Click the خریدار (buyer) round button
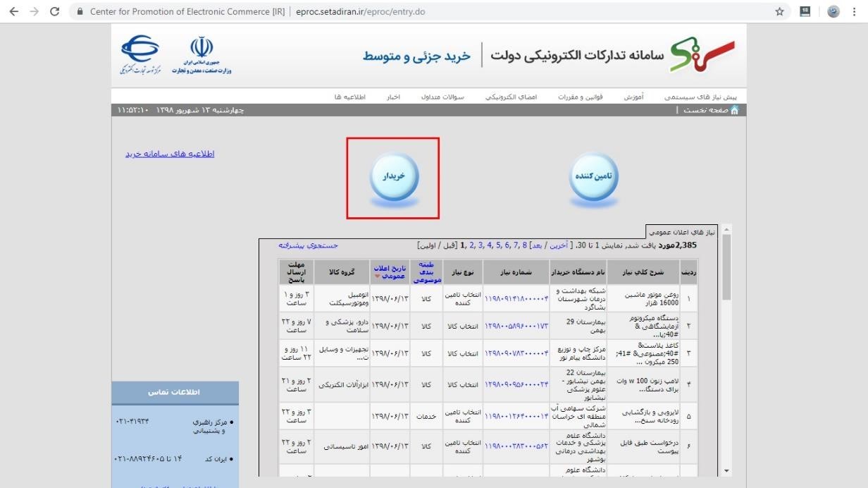Viewport: 868px width, 488px height. 394,177
